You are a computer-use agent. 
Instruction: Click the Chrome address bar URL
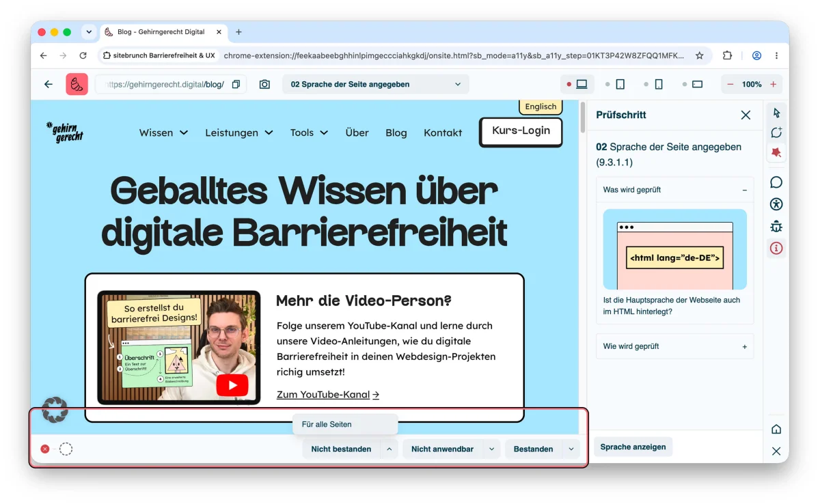tap(454, 55)
